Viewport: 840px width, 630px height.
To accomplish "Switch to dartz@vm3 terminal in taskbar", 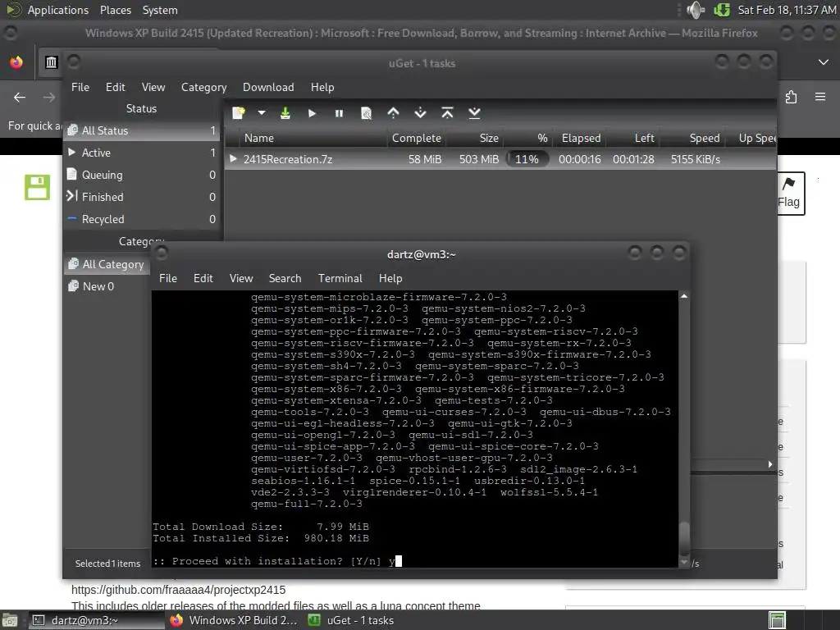I will (95, 620).
